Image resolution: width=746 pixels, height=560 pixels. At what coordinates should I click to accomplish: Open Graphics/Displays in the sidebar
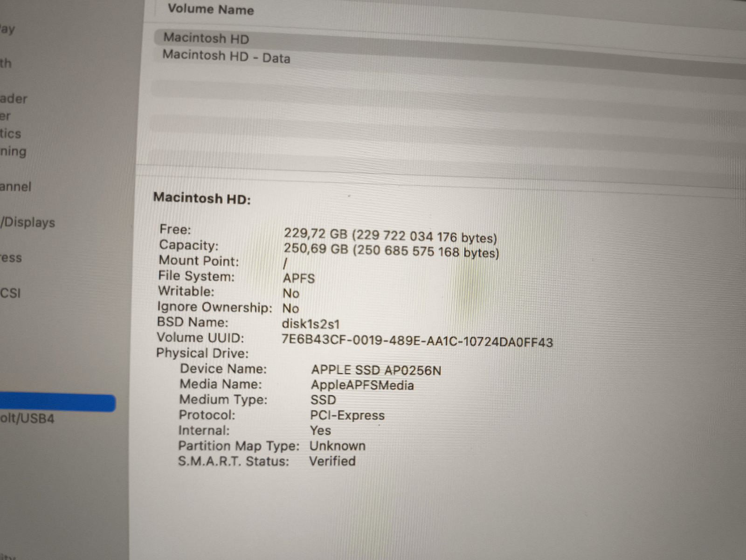click(28, 222)
